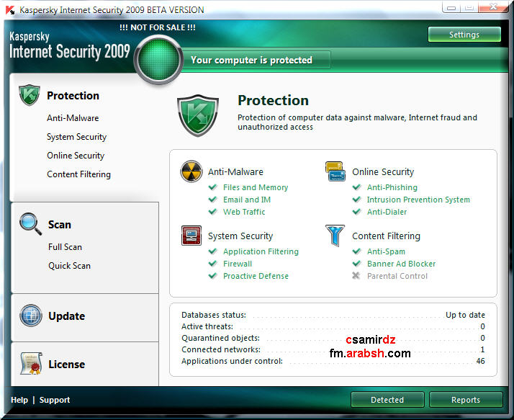Viewport: 514px width, 420px height.
Task: Toggle the Anti-Phishing checkmark
Action: 356,187
